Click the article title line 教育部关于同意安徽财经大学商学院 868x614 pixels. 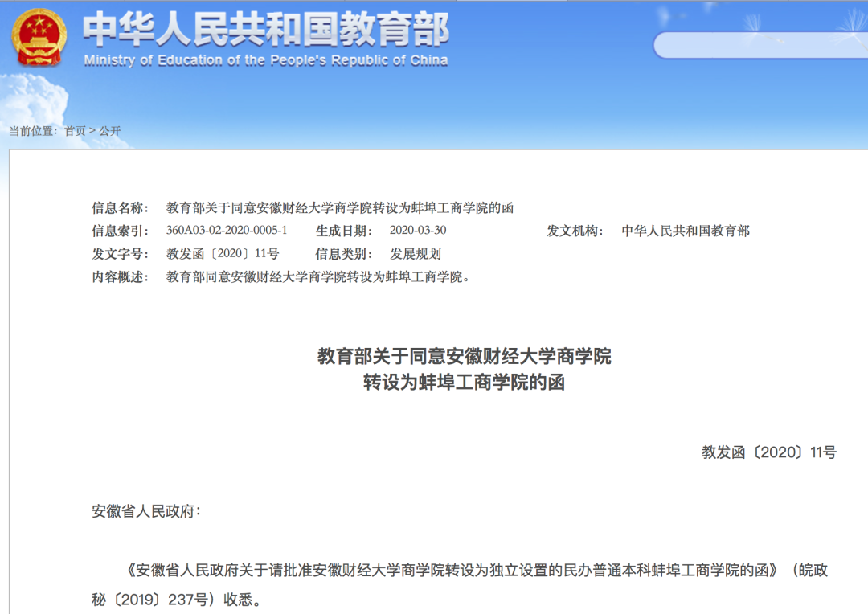coord(464,356)
